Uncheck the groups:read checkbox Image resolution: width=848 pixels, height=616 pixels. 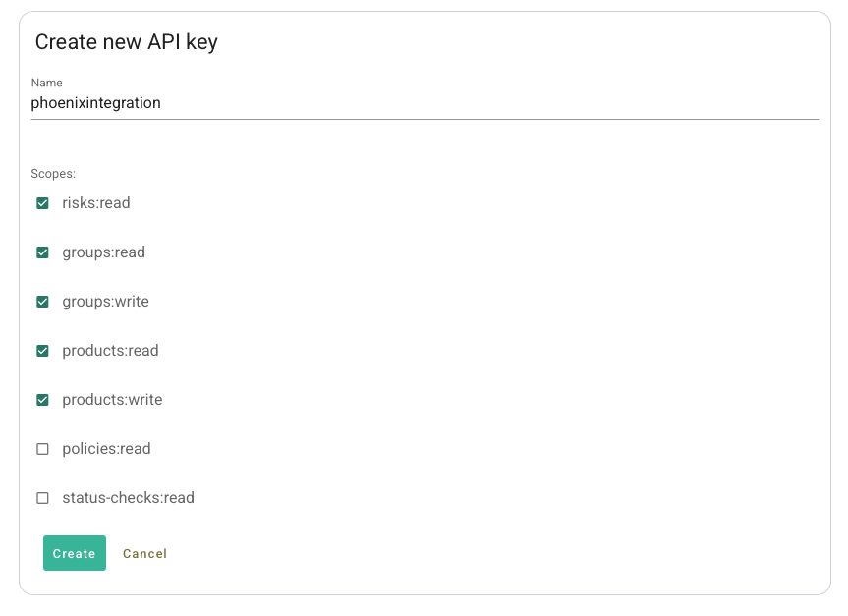point(42,252)
